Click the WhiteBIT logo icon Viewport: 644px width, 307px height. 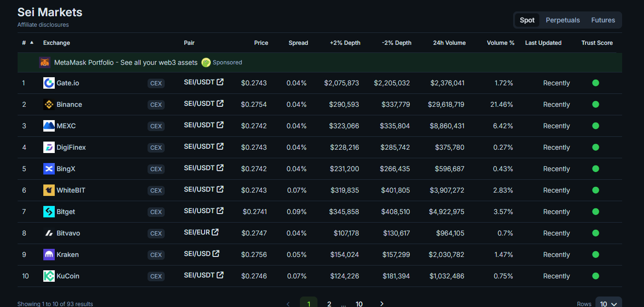(x=49, y=190)
